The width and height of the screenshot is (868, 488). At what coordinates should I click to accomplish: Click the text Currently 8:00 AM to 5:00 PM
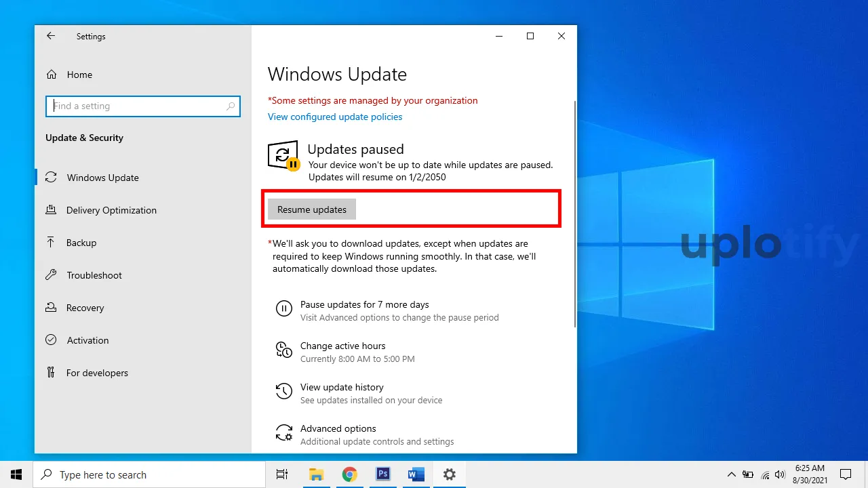coord(357,359)
